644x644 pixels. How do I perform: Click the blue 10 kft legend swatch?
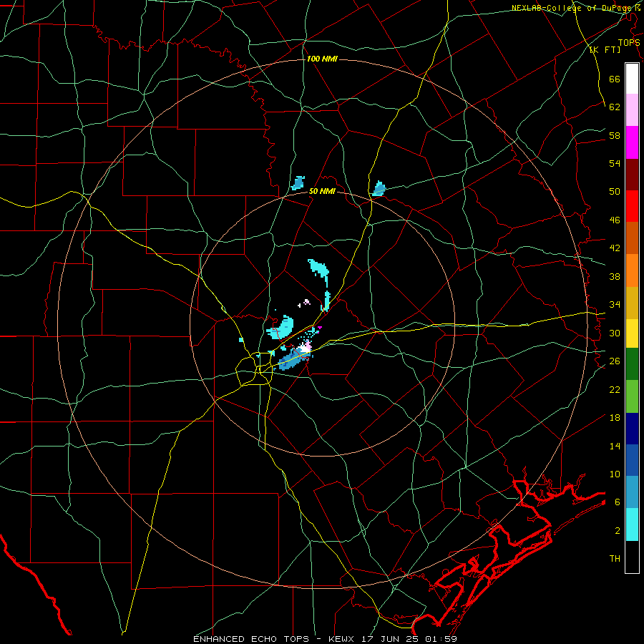point(632,460)
